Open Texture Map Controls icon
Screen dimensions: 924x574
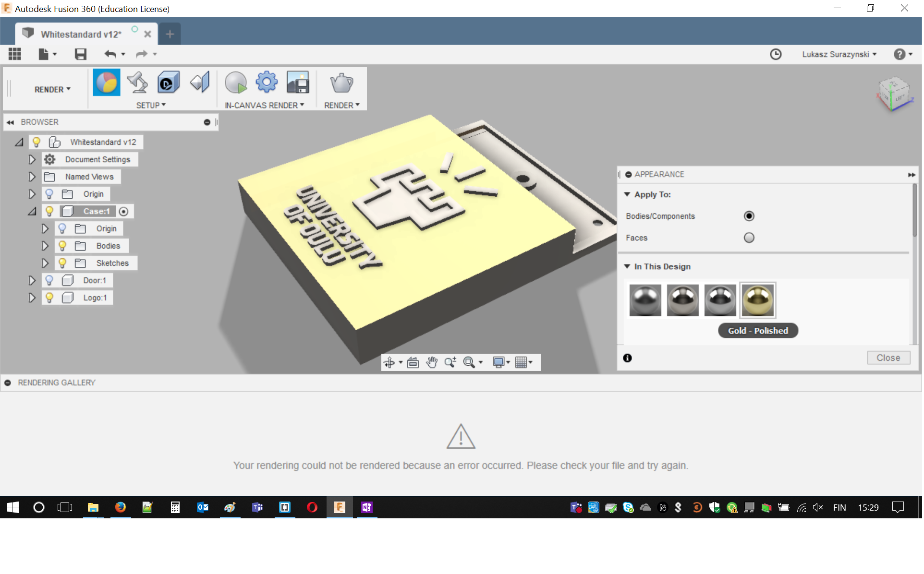[x=200, y=83]
